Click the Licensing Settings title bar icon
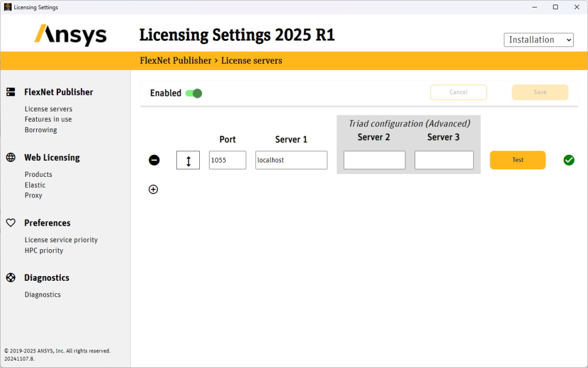 (x=7, y=7)
